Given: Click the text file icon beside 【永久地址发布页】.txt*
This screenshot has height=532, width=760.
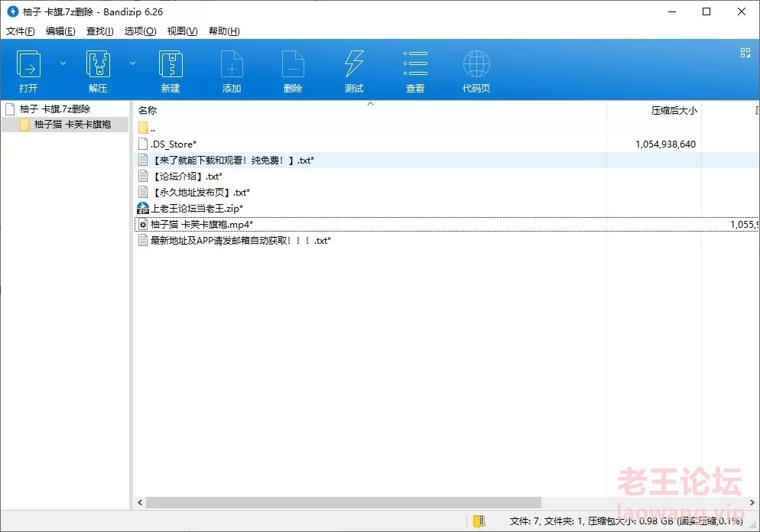Looking at the screenshot, I should point(143,192).
